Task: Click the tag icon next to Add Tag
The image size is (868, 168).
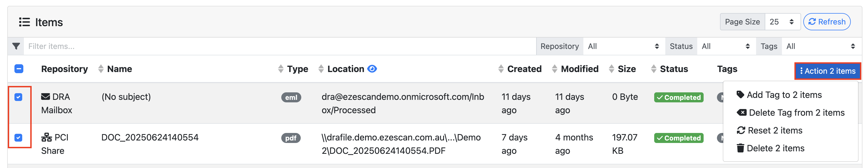Action: [742, 95]
